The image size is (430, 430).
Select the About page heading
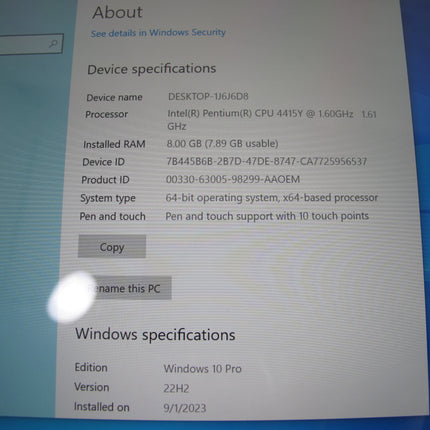tap(117, 13)
